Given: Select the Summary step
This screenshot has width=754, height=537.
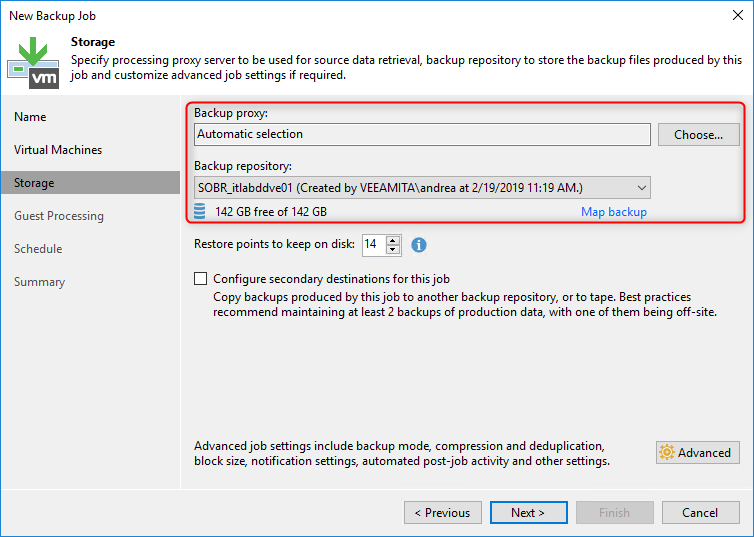Looking at the screenshot, I should coord(39,282).
